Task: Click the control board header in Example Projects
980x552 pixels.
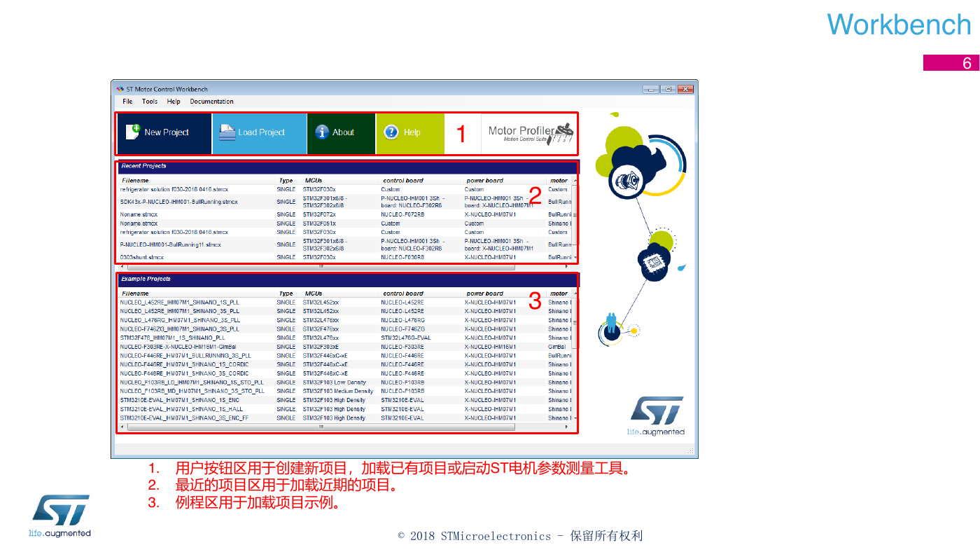Action: 403,294
